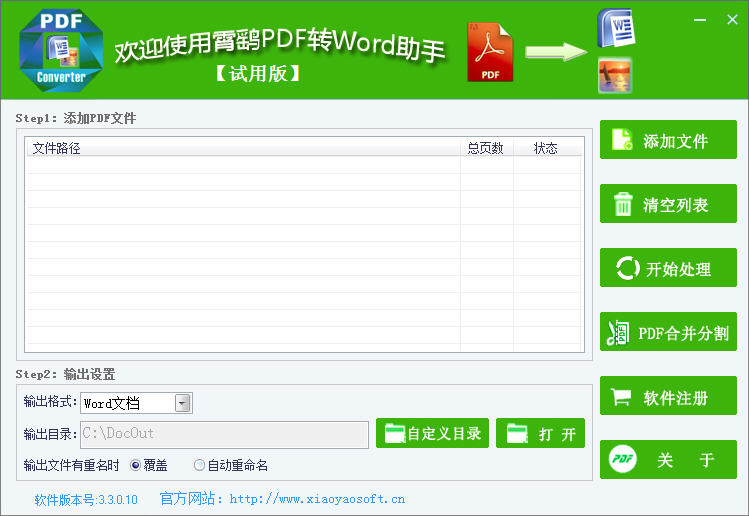Click the 添加文件 add file button
749x516 pixels.
click(x=668, y=140)
